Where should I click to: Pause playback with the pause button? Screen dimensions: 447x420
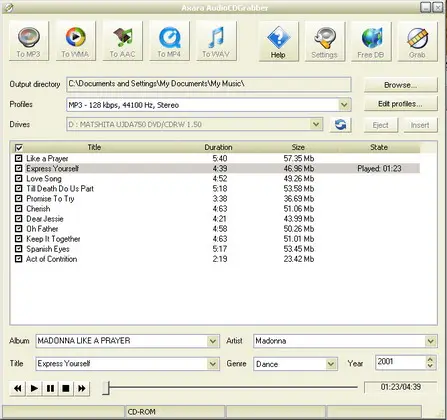point(50,388)
